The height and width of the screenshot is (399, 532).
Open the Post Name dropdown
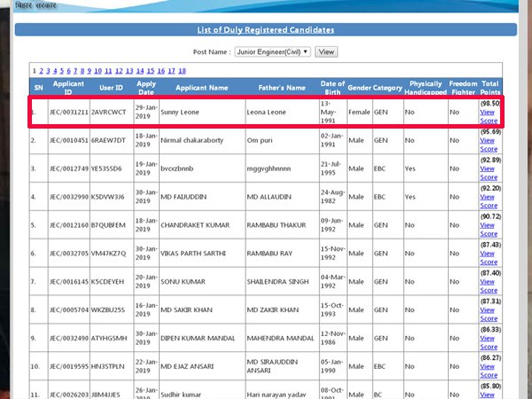tap(273, 52)
